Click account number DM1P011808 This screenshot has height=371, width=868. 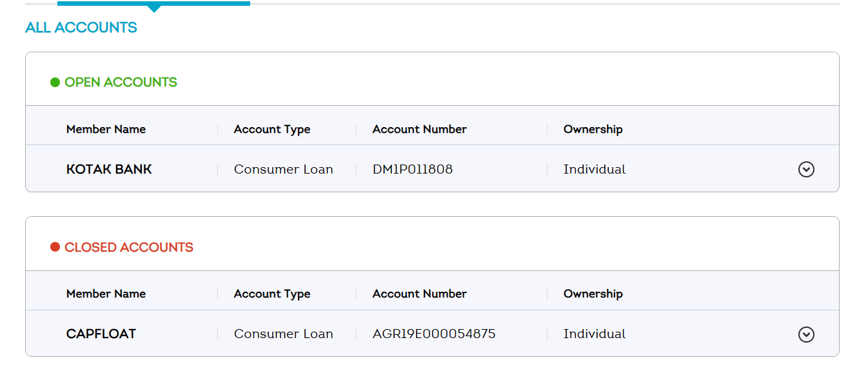[413, 170]
